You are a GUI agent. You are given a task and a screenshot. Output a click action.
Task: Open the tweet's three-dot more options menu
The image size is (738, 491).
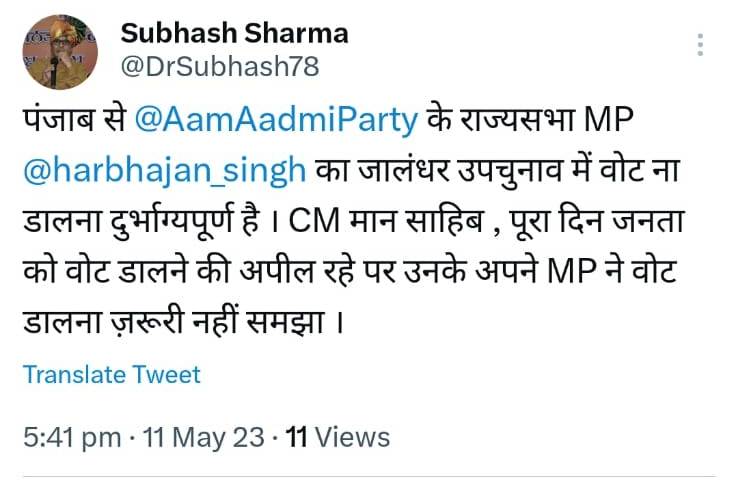point(701,45)
